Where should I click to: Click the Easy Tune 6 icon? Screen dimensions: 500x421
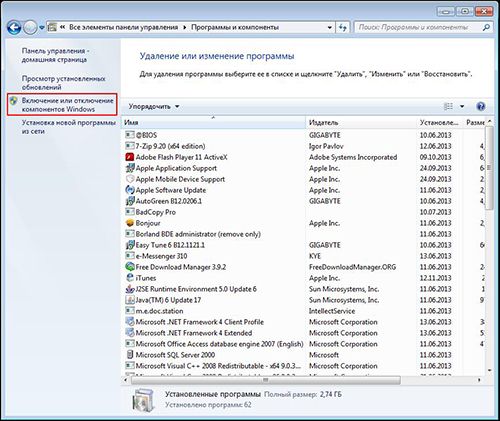[x=130, y=245]
